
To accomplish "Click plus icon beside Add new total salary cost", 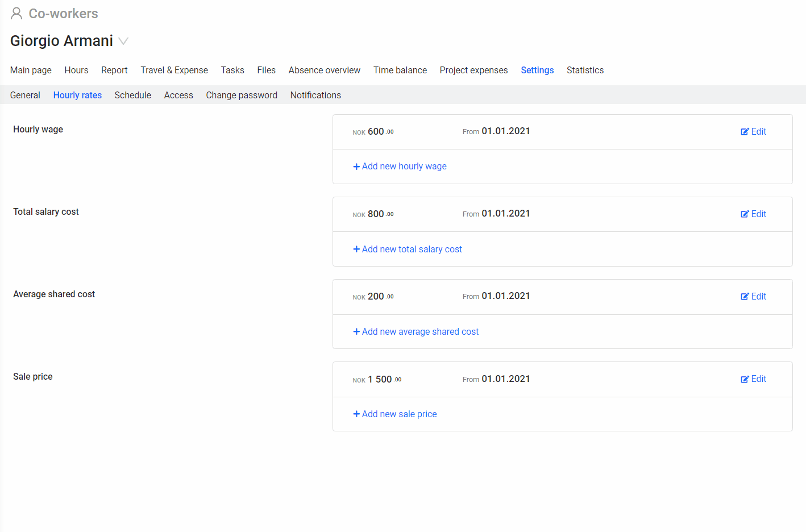I will pos(356,249).
